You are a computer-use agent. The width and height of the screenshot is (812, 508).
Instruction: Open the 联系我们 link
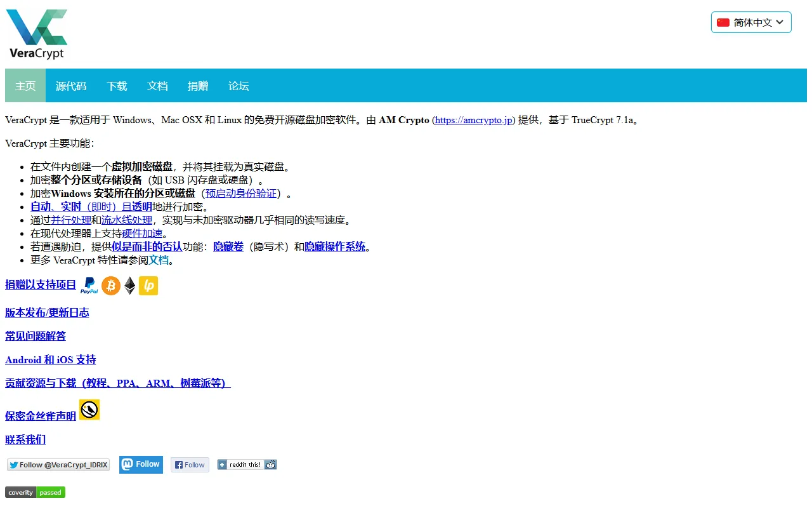pos(25,440)
